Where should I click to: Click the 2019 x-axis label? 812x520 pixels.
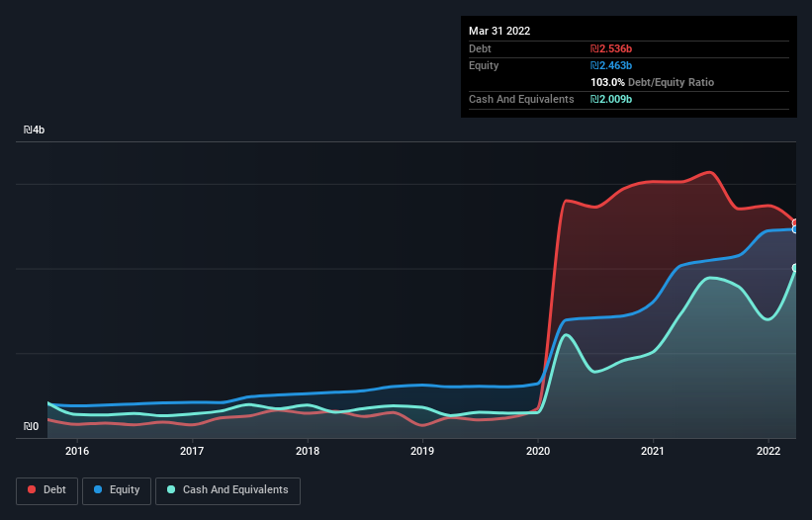click(x=422, y=451)
